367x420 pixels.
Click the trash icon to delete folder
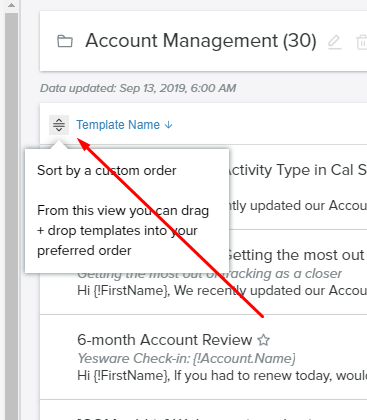point(362,42)
